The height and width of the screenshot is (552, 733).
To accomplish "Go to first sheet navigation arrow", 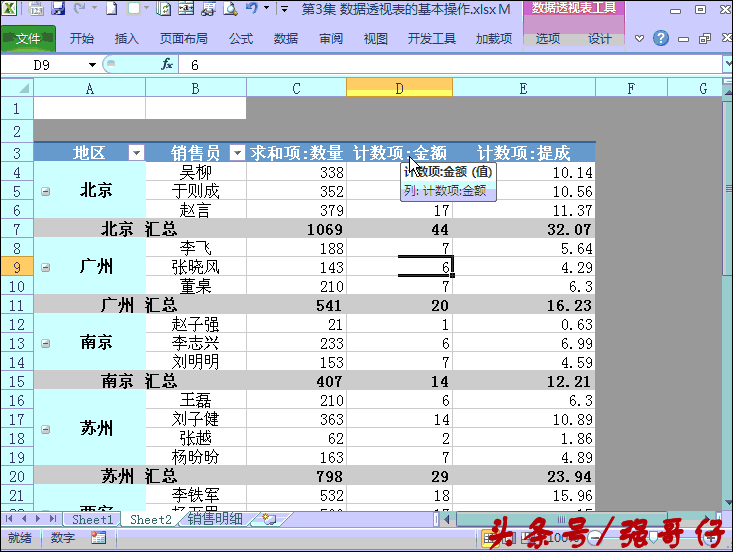I will [9, 518].
